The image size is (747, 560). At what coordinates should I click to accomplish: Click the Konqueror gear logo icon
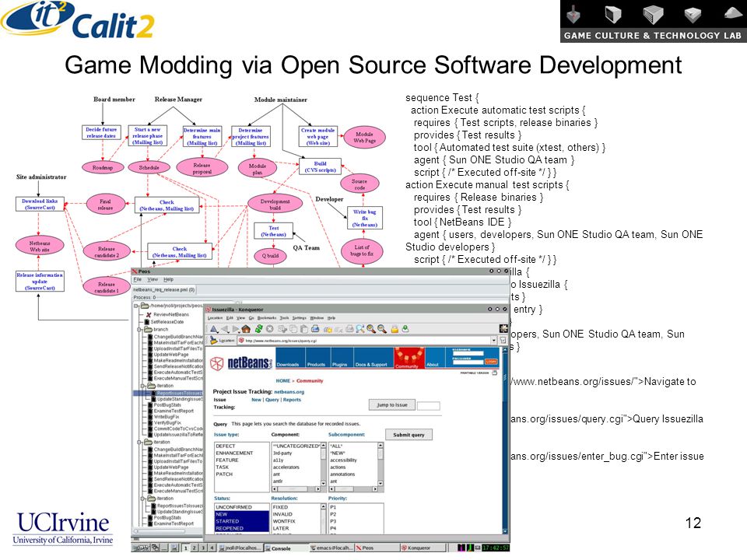click(x=503, y=328)
